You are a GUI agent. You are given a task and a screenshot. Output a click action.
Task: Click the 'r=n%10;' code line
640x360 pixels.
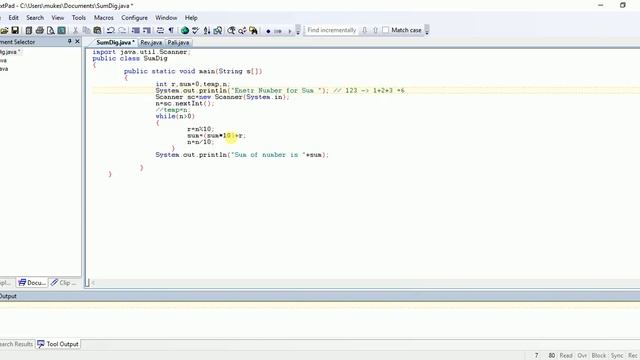200,129
